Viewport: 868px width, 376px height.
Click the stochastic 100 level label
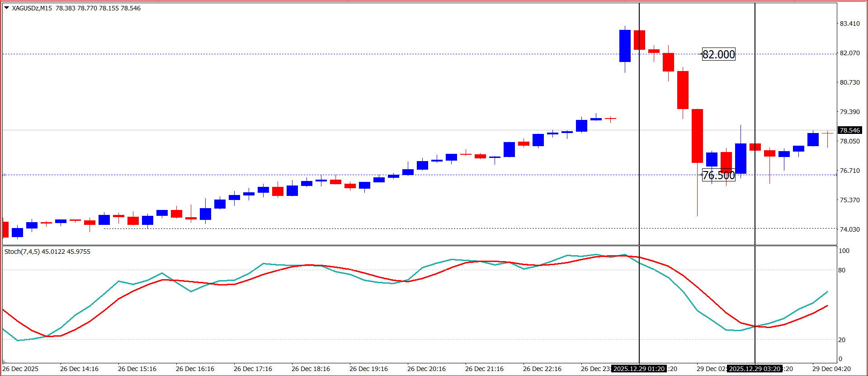844,251
